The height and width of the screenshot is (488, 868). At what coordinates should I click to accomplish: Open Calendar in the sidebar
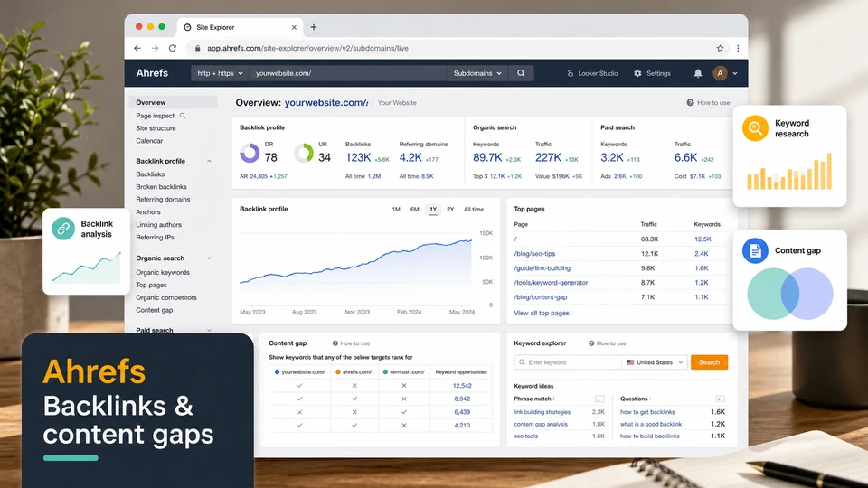click(x=149, y=141)
